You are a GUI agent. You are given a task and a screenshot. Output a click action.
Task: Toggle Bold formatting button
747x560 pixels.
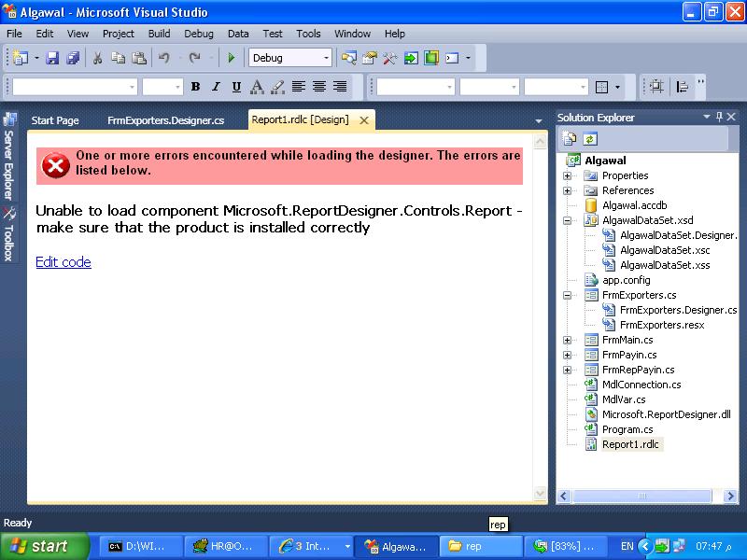point(195,87)
